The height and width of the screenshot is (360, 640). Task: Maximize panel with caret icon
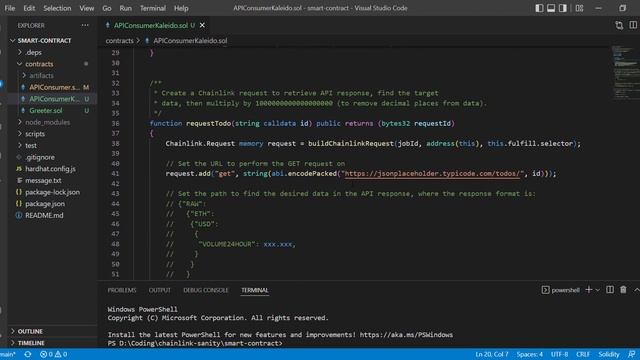(x=636, y=290)
